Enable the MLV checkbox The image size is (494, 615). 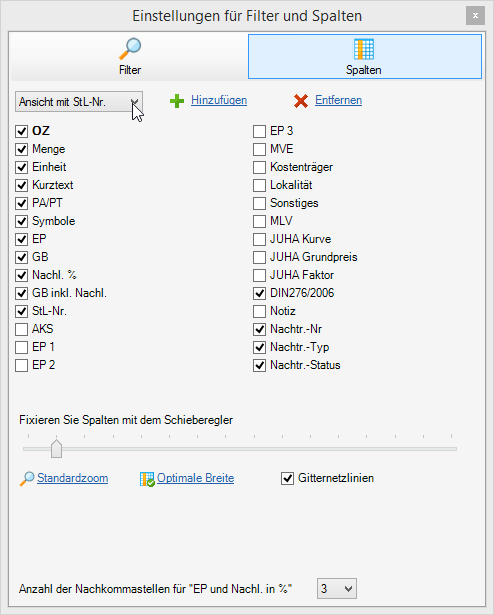click(259, 222)
